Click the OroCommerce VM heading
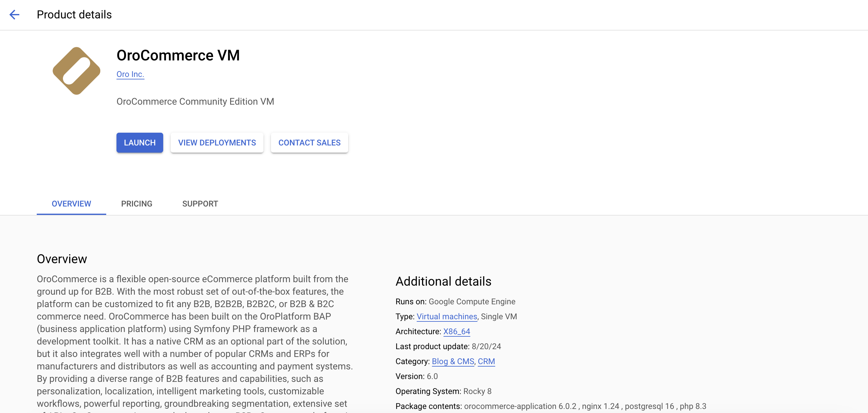The height and width of the screenshot is (413, 868). (178, 55)
